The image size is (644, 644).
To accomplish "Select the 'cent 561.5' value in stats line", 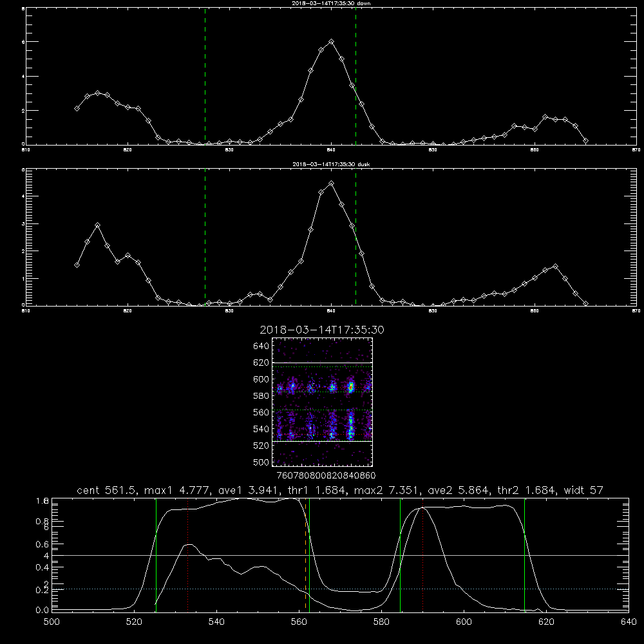I will coord(106,490).
